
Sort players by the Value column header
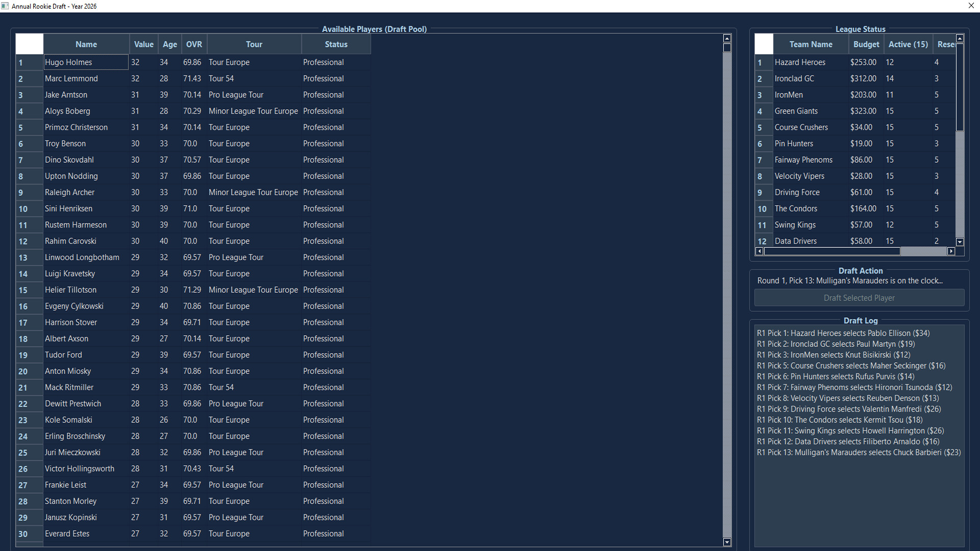click(x=143, y=44)
